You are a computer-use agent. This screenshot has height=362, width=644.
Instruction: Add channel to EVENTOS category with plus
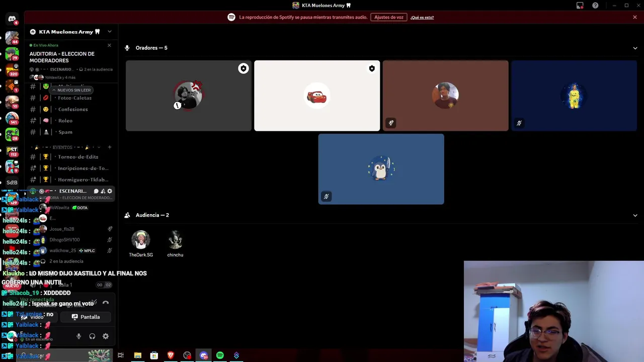110,147
